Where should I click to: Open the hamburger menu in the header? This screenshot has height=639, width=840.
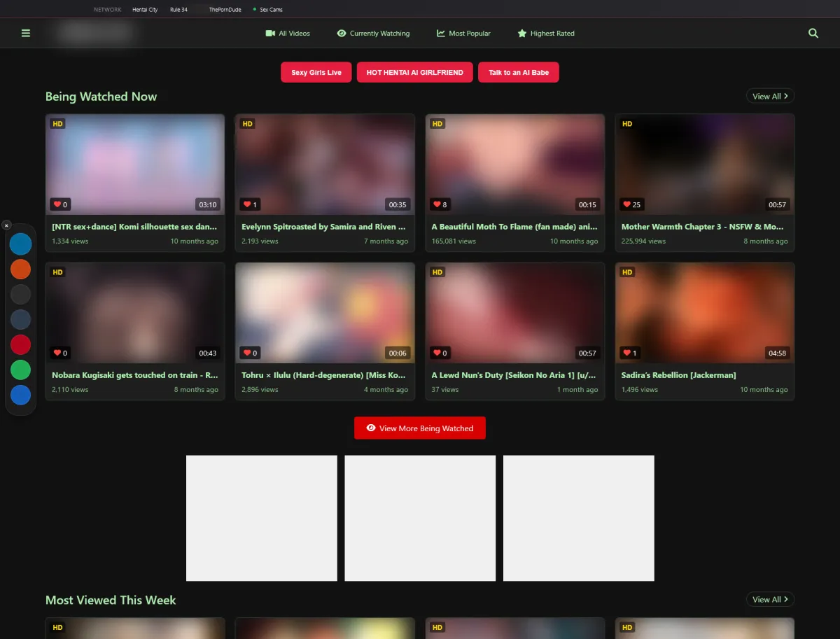click(x=26, y=33)
